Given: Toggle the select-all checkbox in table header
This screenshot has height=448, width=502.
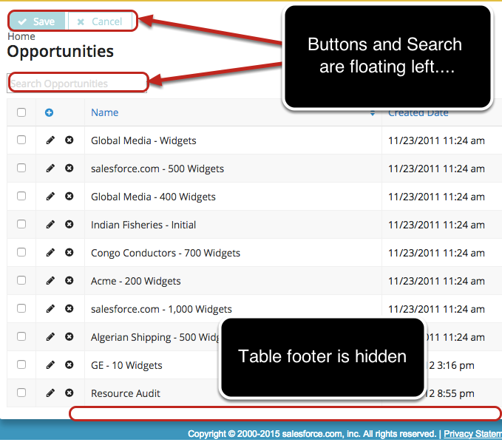Looking at the screenshot, I should [21, 113].
